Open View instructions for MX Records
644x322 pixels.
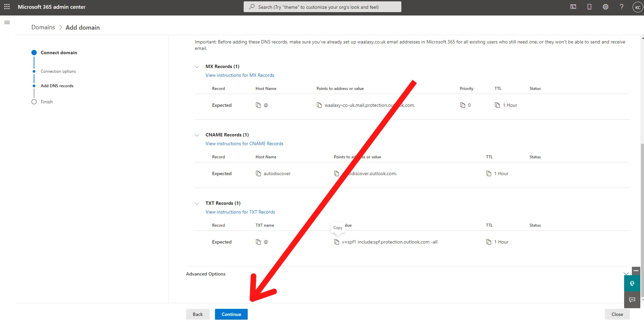tap(240, 75)
